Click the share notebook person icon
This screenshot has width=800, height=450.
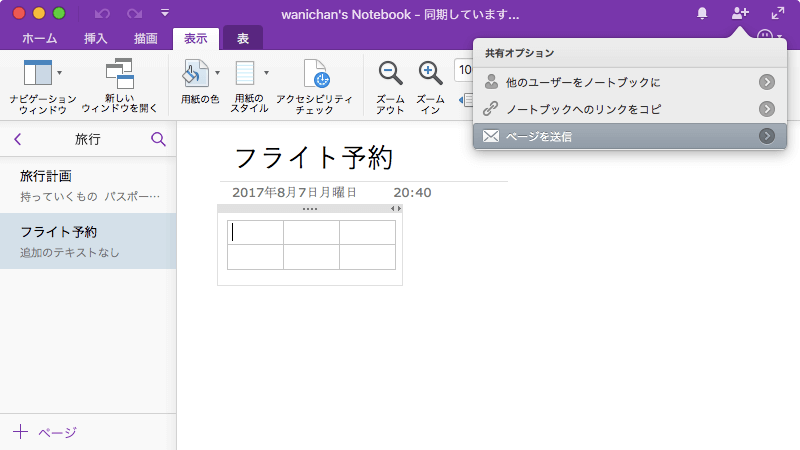[x=740, y=13]
